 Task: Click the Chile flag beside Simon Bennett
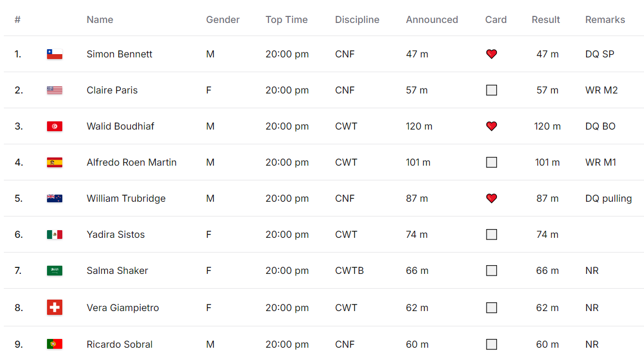pos(55,54)
